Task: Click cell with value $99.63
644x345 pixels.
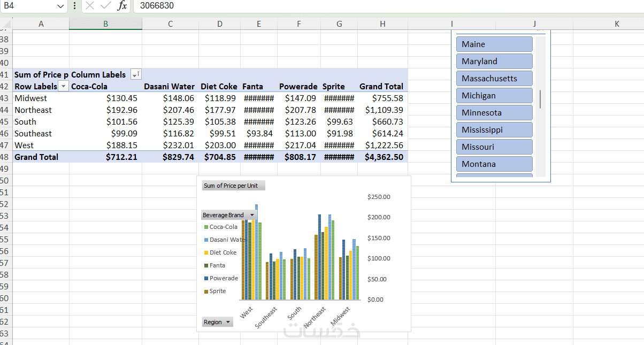Action: [x=339, y=121]
